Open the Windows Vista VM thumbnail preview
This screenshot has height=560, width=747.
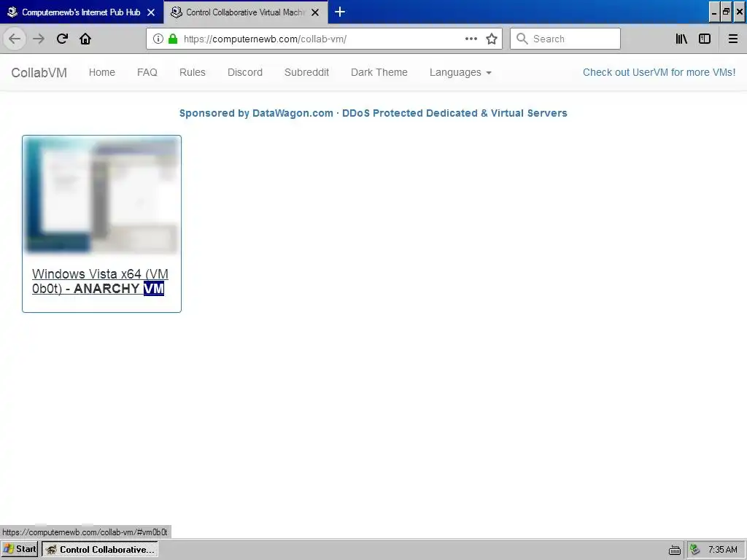point(101,195)
